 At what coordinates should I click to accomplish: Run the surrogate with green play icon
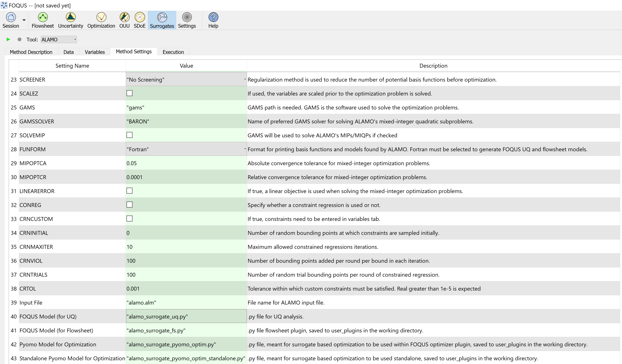pos(8,40)
